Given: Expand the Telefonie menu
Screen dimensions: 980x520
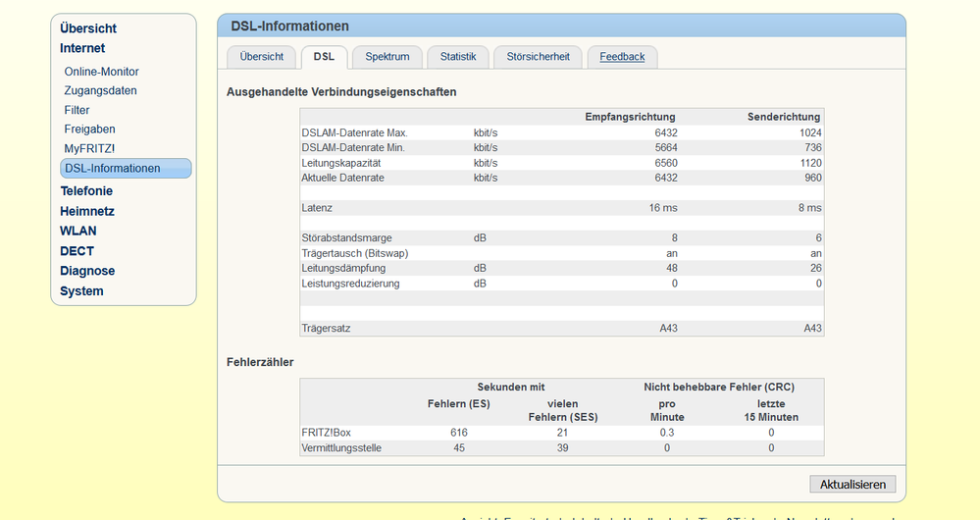Looking at the screenshot, I should pyautogui.click(x=86, y=191).
